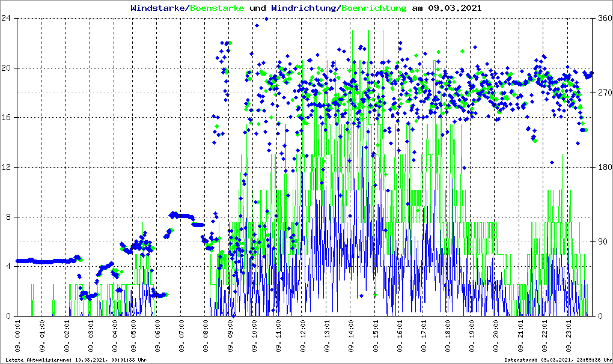
Task: Click time label '09. 13:01'
Action: point(326,336)
